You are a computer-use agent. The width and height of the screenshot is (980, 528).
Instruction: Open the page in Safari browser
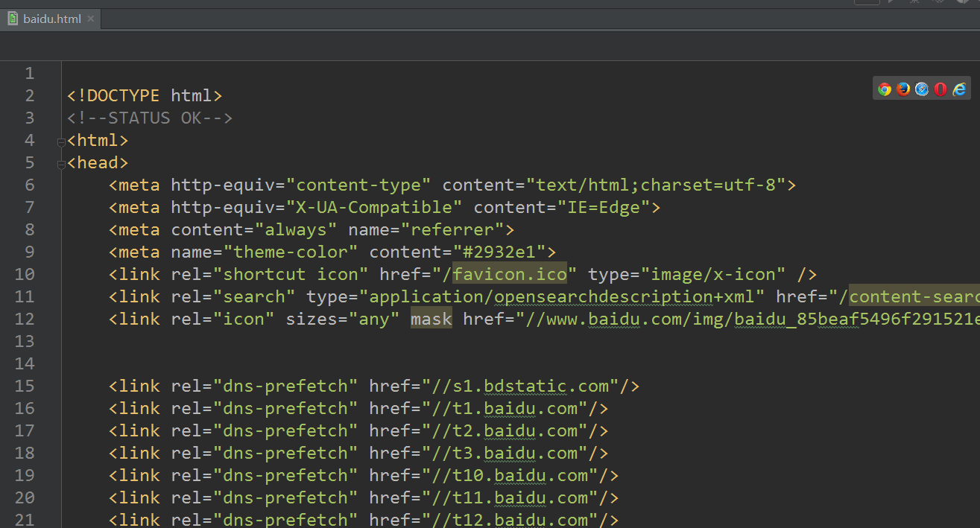tap(922, 89)
